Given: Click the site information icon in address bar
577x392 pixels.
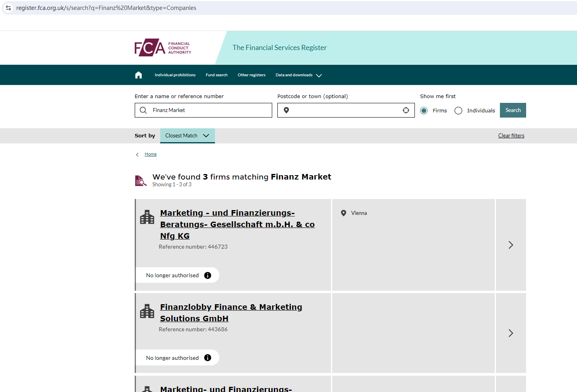Looking at the screenshot, I should click(x=8, y=8).
